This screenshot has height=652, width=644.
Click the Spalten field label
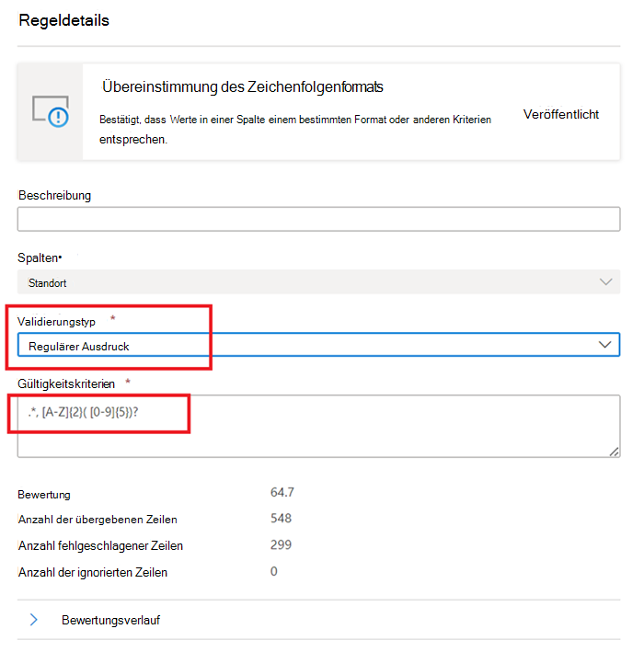[40, 257]
